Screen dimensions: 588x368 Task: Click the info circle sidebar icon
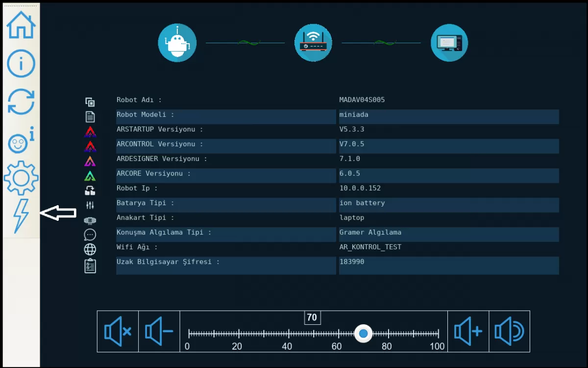pos(21,63)
